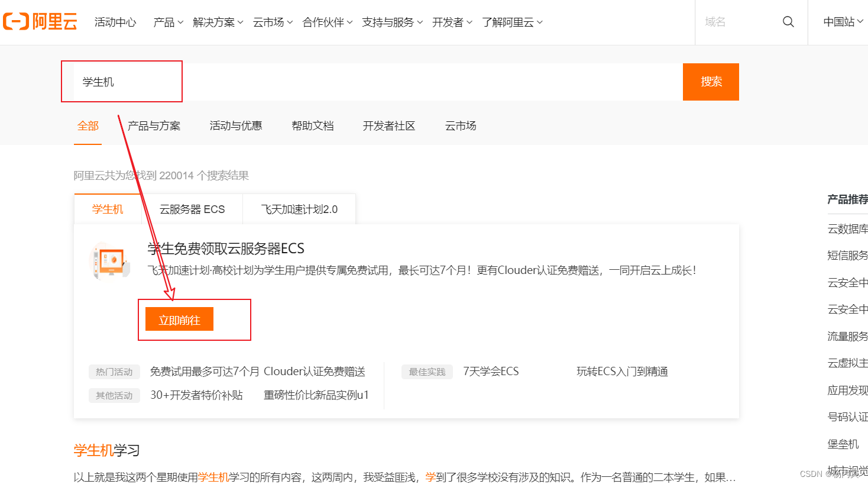Open 云虚拟主机 in product recommendations
This screenshot has width=868, height=484.
point(847,363)
